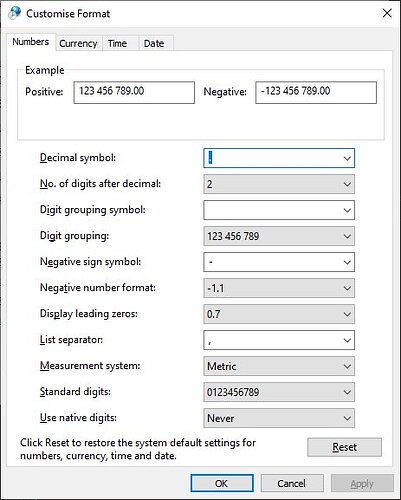Cancel the dialog changes
401x500 pixels.
[x=292, y=483]
